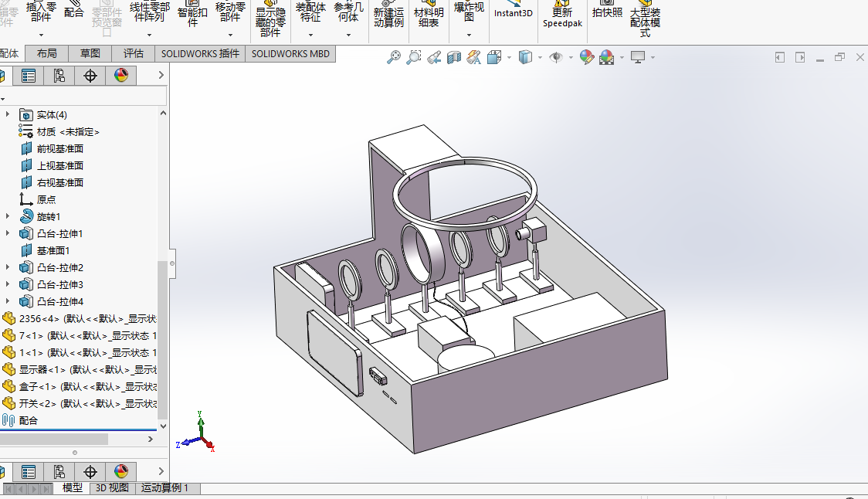Click the 新建运动算例 button

pyautogui.click(x=388, y=18)
